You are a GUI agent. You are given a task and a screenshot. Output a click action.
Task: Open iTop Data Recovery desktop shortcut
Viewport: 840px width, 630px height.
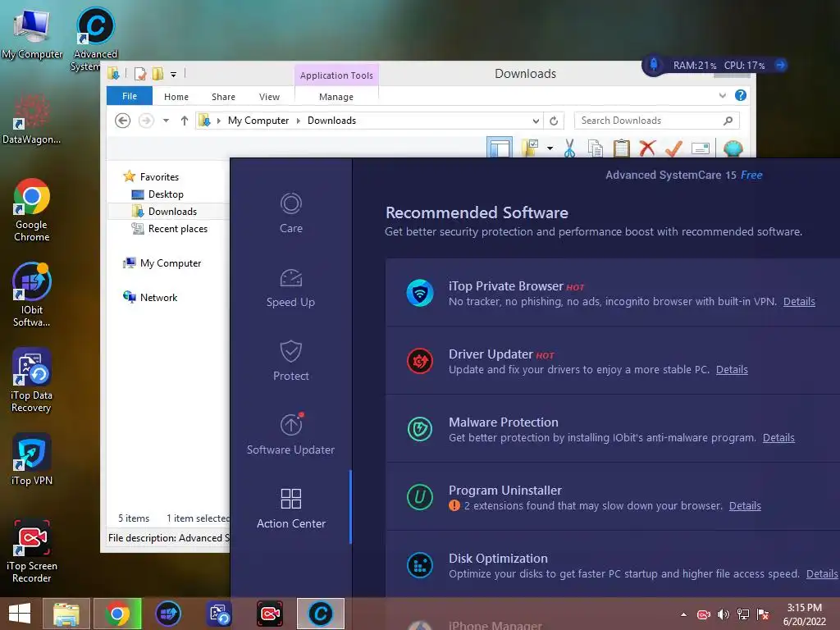tap(32, 381)
